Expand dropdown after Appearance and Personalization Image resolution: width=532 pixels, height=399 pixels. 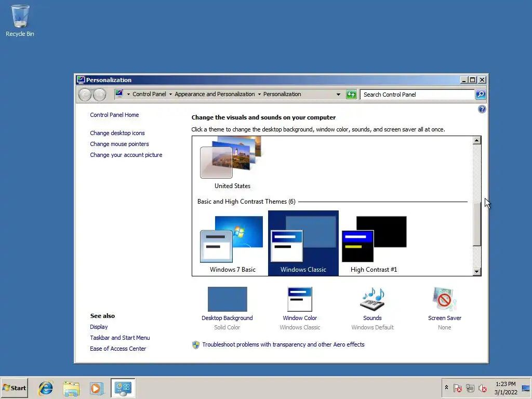point(259,95)
